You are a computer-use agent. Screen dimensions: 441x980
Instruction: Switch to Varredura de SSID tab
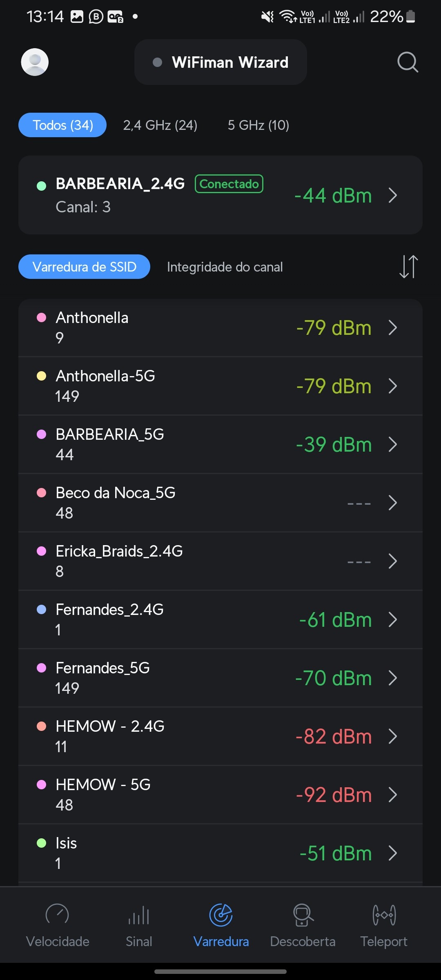[x=84, y=267]
